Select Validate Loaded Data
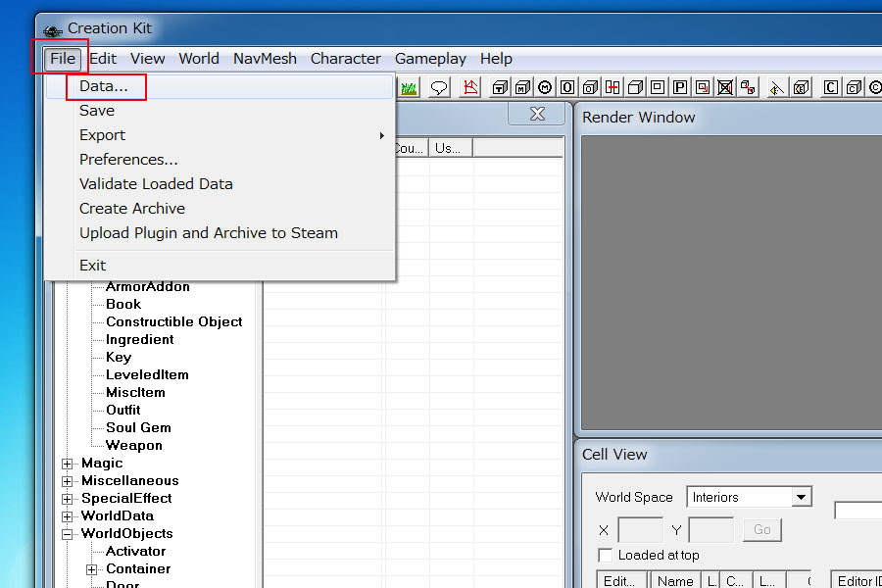882x588 pixels. coord(220,184)
